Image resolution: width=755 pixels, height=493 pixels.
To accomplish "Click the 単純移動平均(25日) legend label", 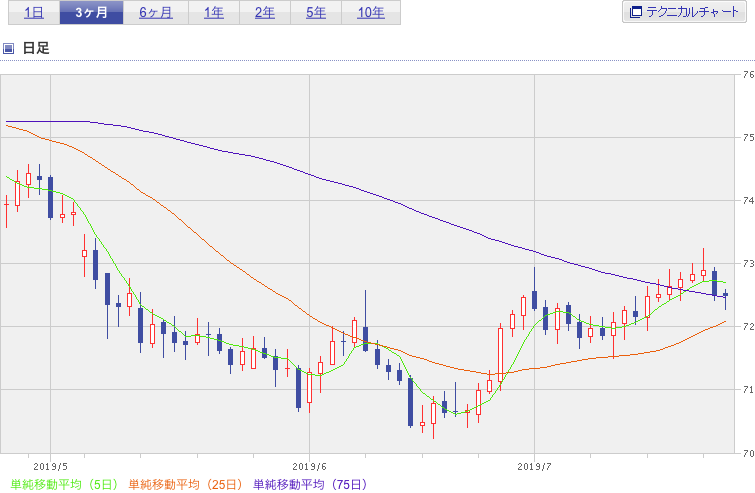I will pyautogui.click(x=185, y=484).
